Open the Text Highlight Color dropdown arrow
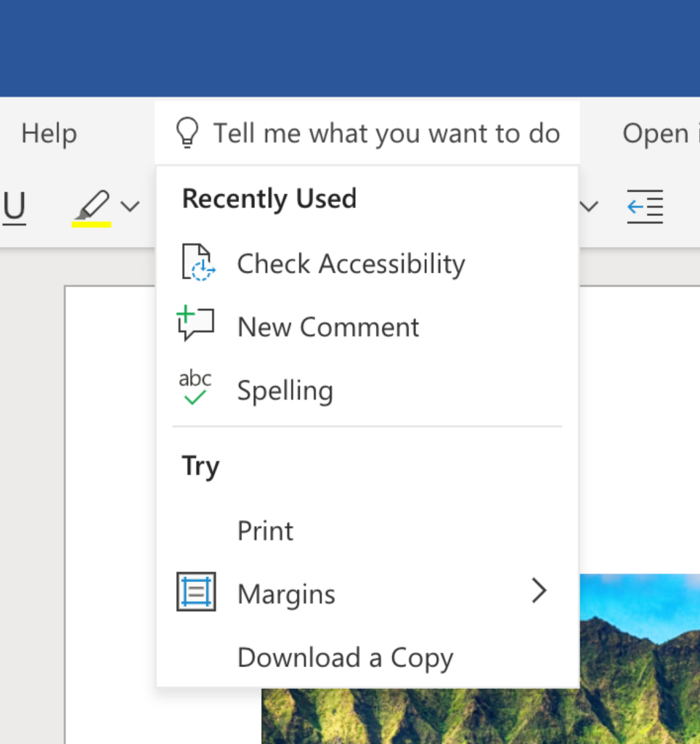The width and height of the screenshot is (700, 744). tap(129, 207)
